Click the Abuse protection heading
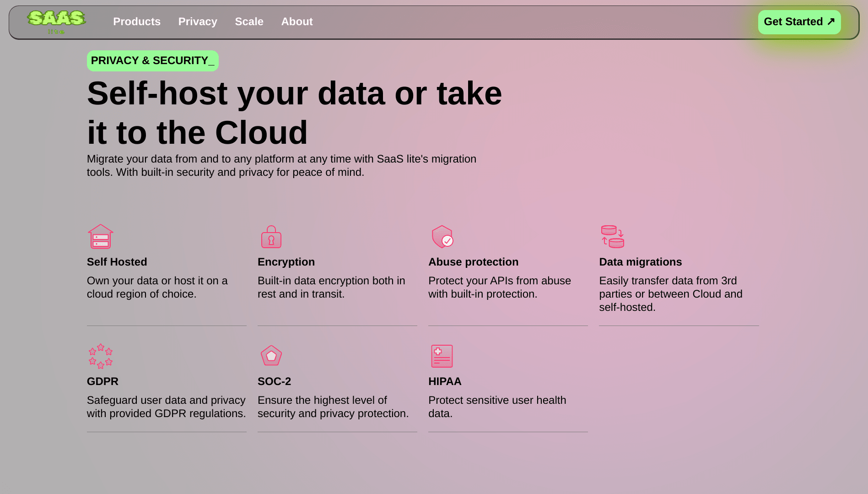Viewport: 868px width, 494px height. tap(474, 262)
